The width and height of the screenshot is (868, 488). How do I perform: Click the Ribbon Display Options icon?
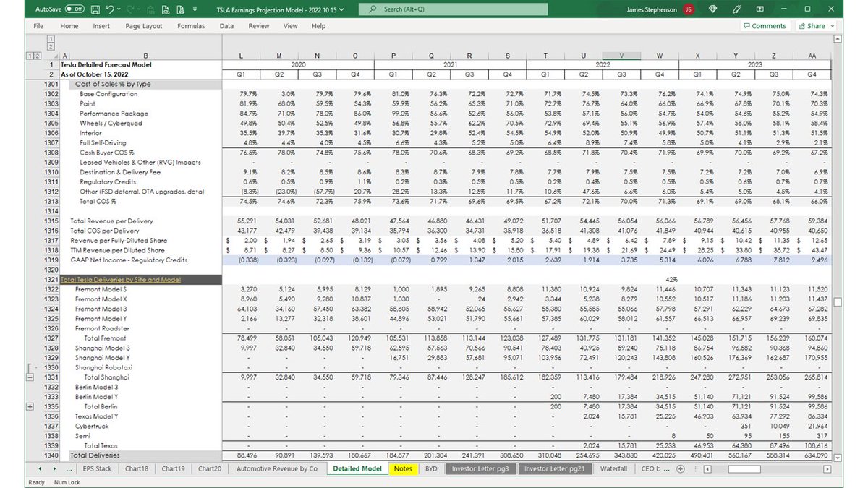point(761,9)
